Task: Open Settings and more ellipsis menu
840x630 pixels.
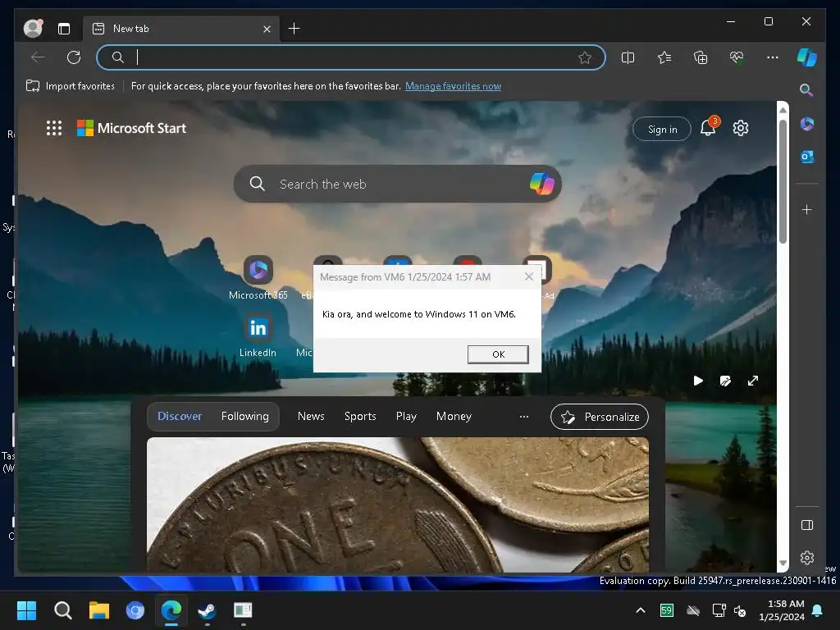Action: 773,57
